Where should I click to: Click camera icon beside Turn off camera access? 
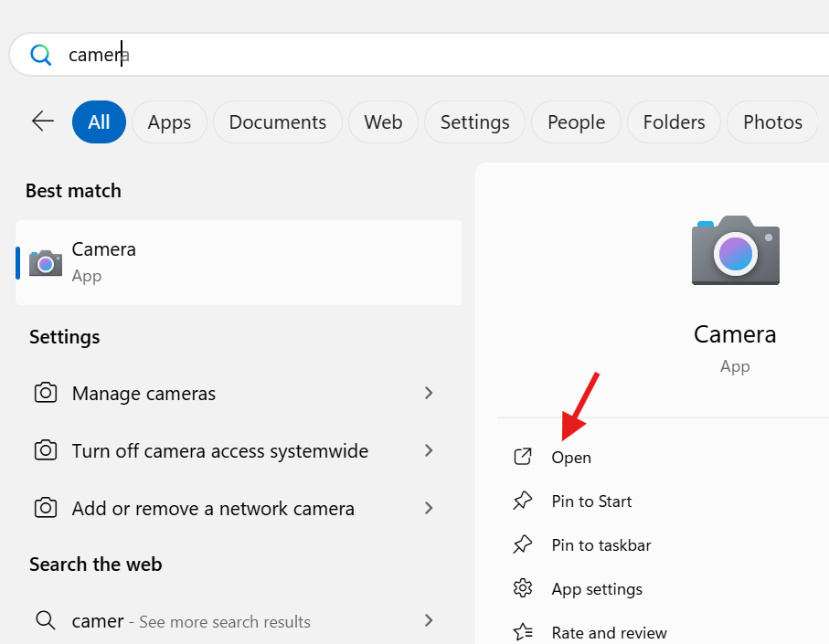[x=45, y=450]
